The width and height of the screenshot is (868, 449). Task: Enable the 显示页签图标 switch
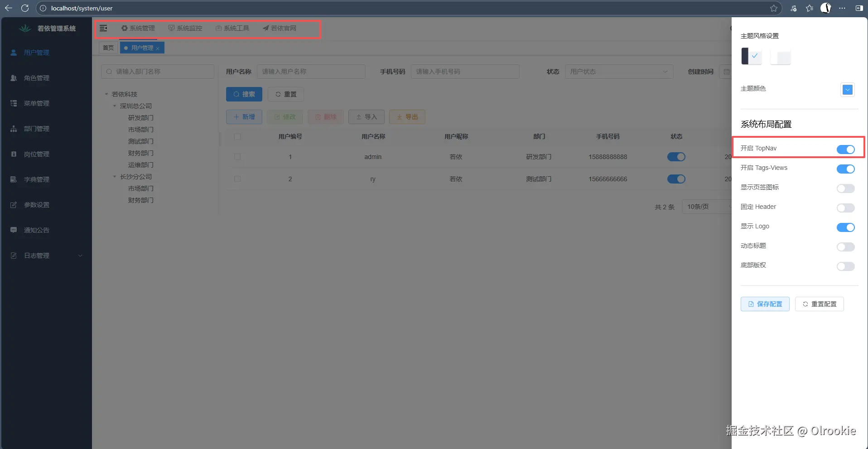click(845, 188)
